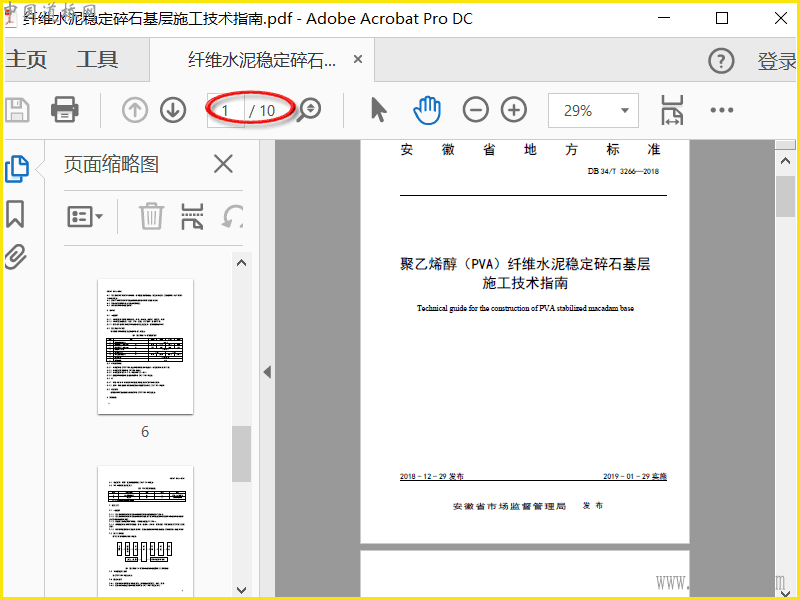Click the document title 聚乙烯醇（PVA）纤维水泥稳定碎石基层
Viewport: 800px width, 600px height.
[525, 264]
